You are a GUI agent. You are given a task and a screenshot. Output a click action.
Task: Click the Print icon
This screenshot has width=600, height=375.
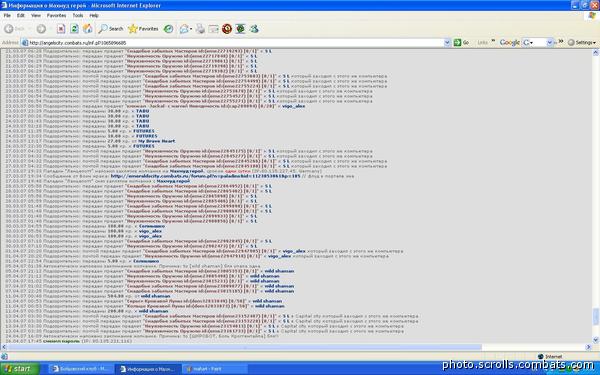200,29
